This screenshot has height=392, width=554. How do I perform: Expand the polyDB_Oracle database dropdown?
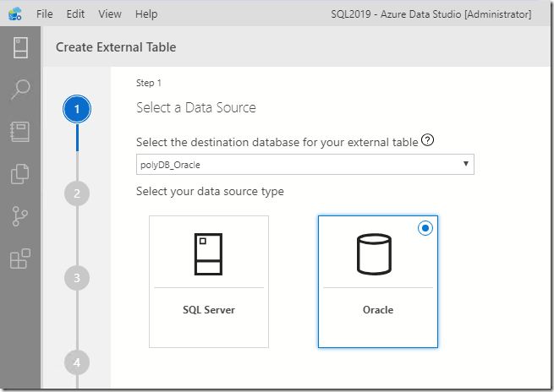click(305, 165)
